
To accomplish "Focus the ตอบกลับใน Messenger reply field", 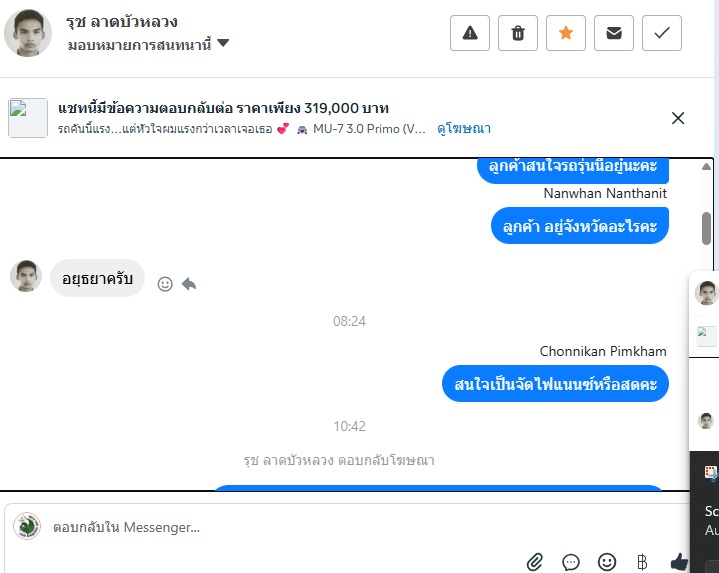I will (x=348, y=527).
